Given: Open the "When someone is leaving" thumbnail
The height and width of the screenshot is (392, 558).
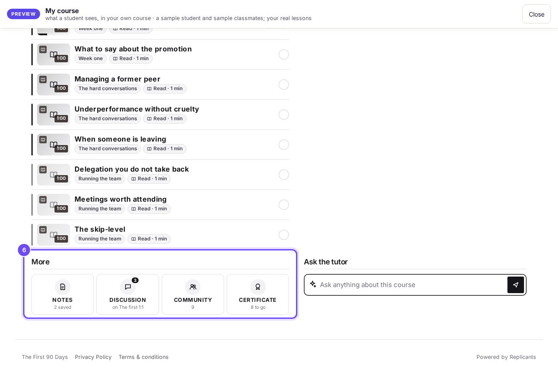Looking at the screenshot, I should tap(54, 145).
